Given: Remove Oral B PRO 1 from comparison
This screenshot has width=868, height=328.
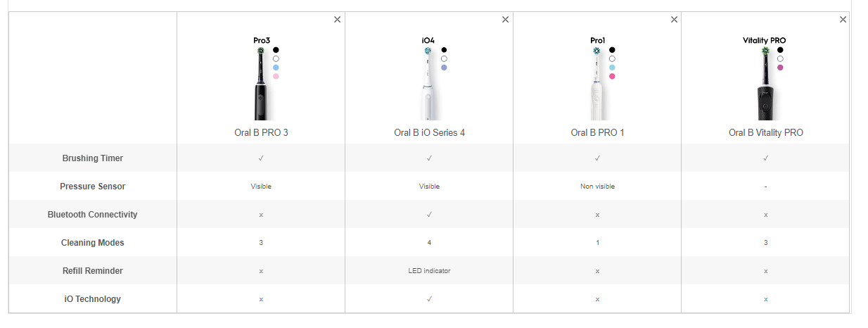Looking at the screenshot, I should click(x=674, y=20).
